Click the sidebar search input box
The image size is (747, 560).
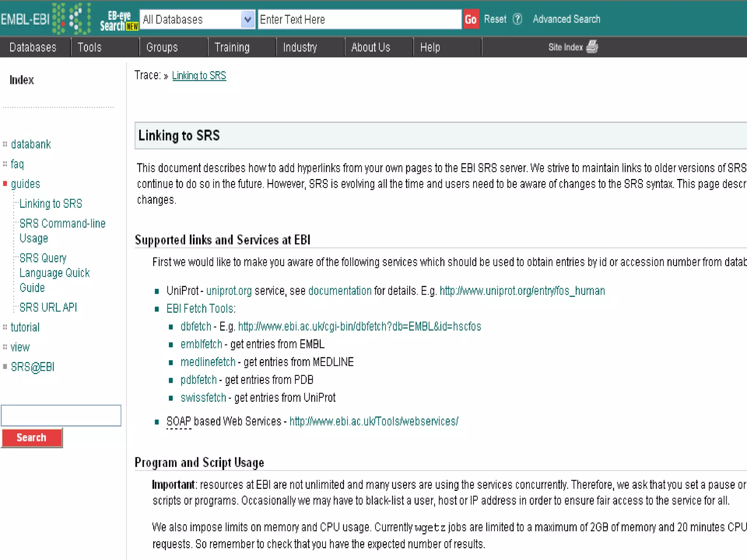[x=61, y=415]
